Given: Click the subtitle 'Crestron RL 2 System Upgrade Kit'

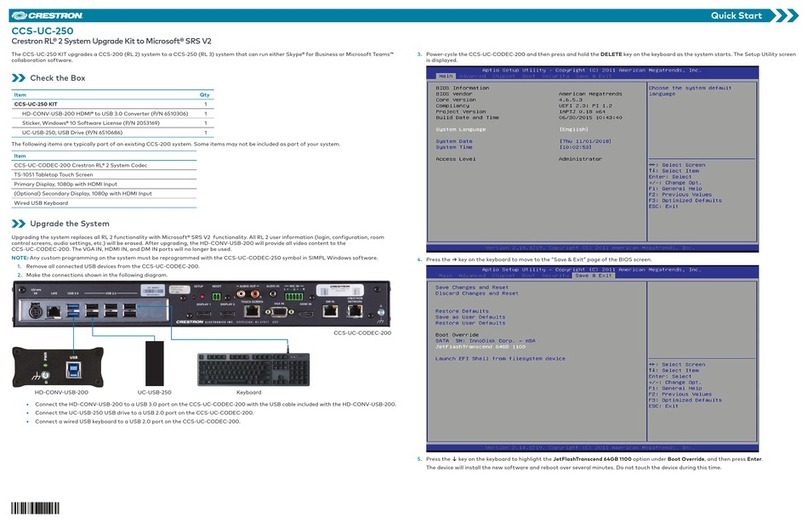Looking at the screenshot, I should click(111, 41).
